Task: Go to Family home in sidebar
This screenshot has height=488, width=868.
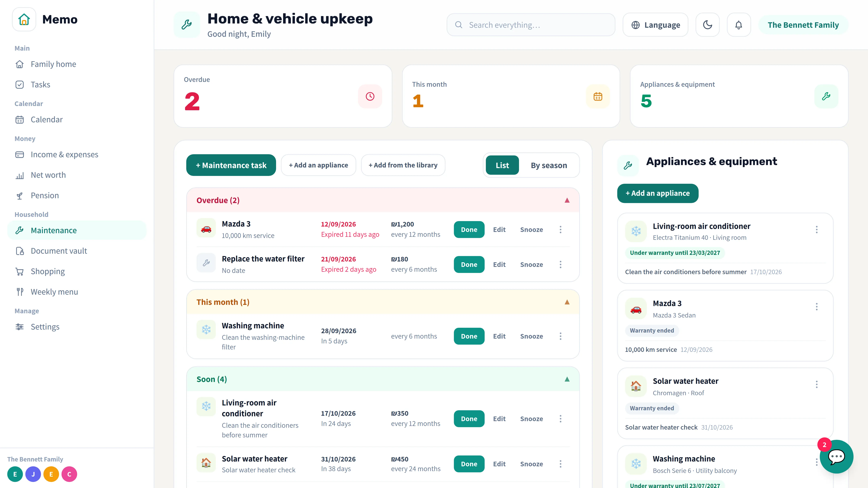Action: click(x=77, y=64)
